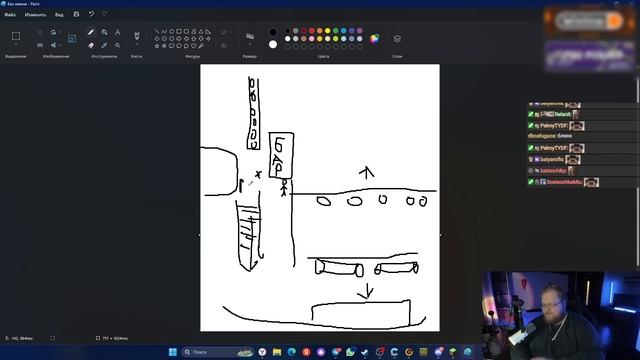This screenshot has height=360, width=640.
Task: Pick the Lightning bolt shape
Action: click(x=201, y=46)
